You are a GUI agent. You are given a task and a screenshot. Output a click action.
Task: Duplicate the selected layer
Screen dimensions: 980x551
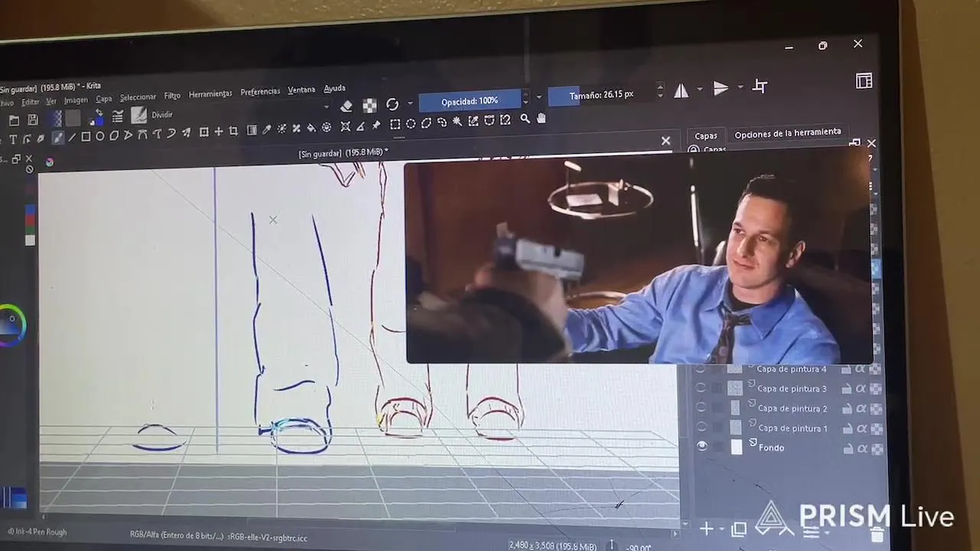pos(739,530)
